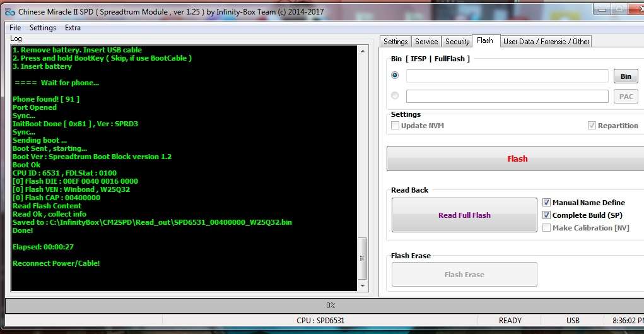
Task: Toggle Complete Build (SP) checkbox
Action: tap(547, 215)
